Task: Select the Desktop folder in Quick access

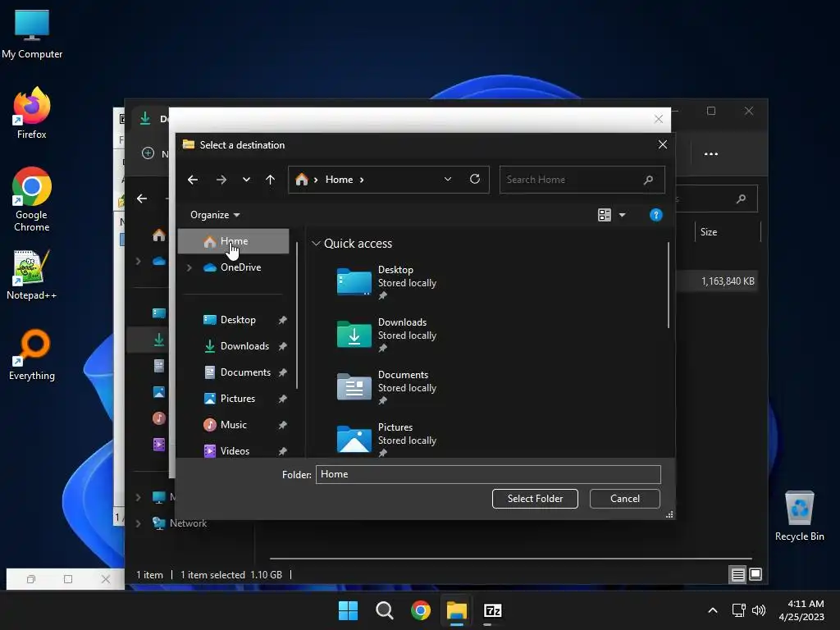Action: (x=386, y=282)
